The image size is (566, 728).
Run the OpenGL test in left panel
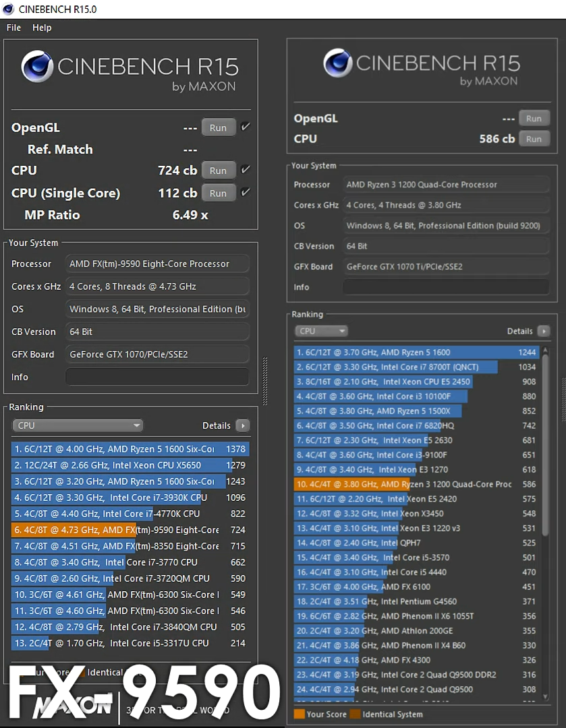click(x=219, y=127)
